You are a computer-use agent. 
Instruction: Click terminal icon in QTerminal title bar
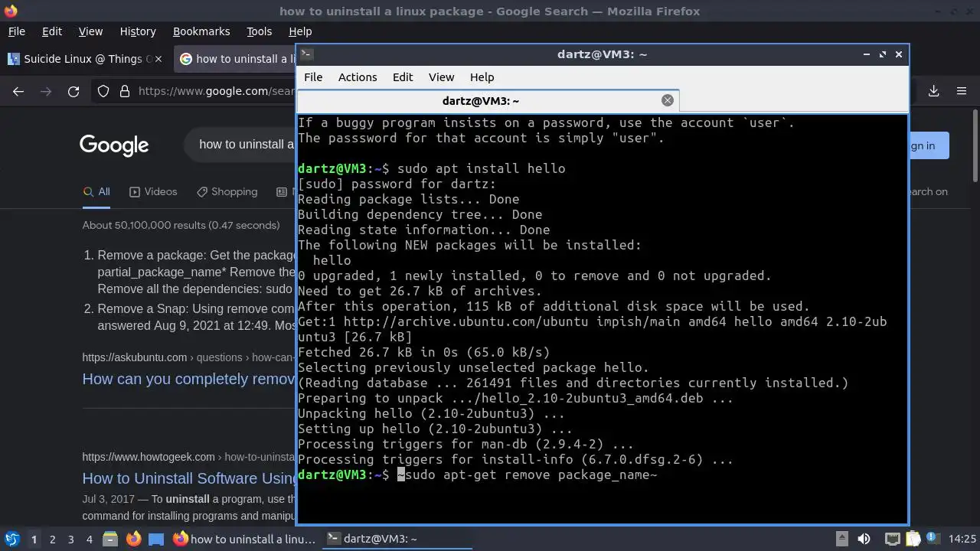(x=305, y=54)
